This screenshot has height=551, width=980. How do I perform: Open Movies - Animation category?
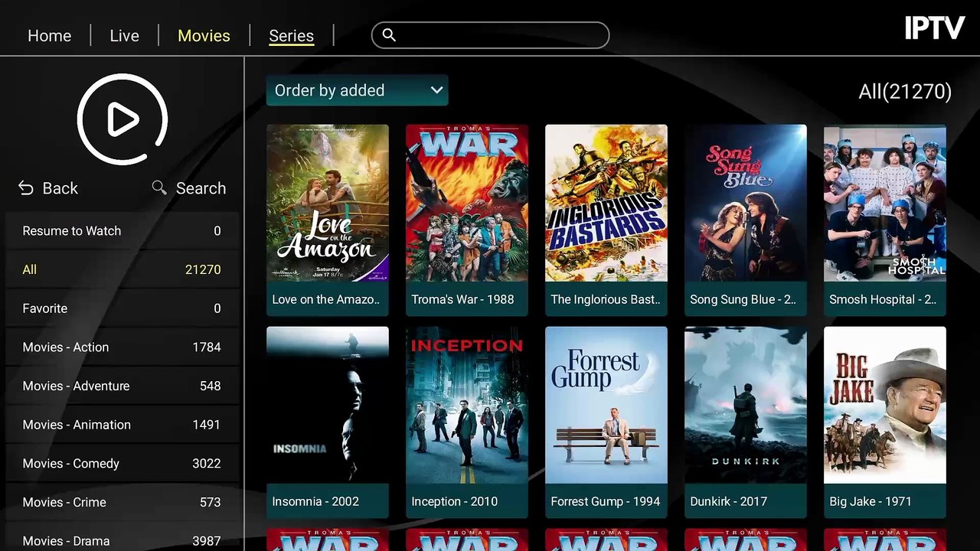point(122,425)
